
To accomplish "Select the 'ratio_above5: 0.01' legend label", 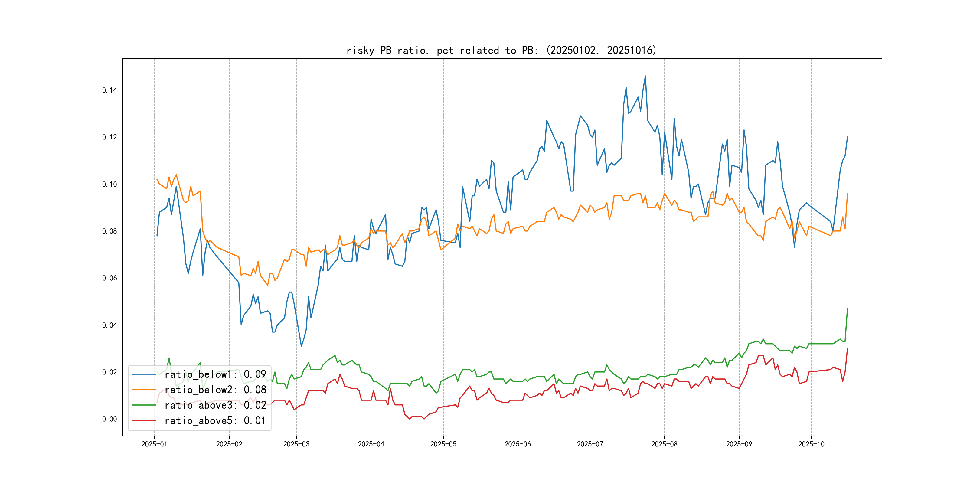I will click(x=215, y=420).
